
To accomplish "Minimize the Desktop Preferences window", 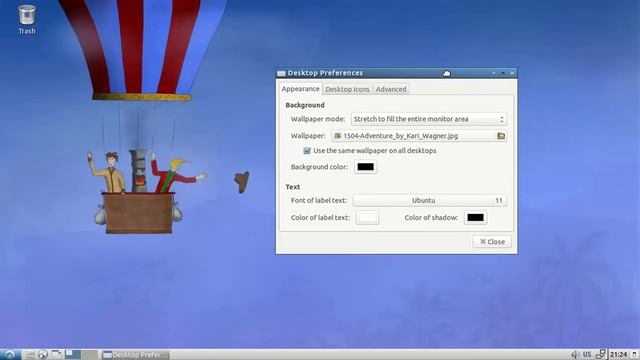I will pos(493,73).
